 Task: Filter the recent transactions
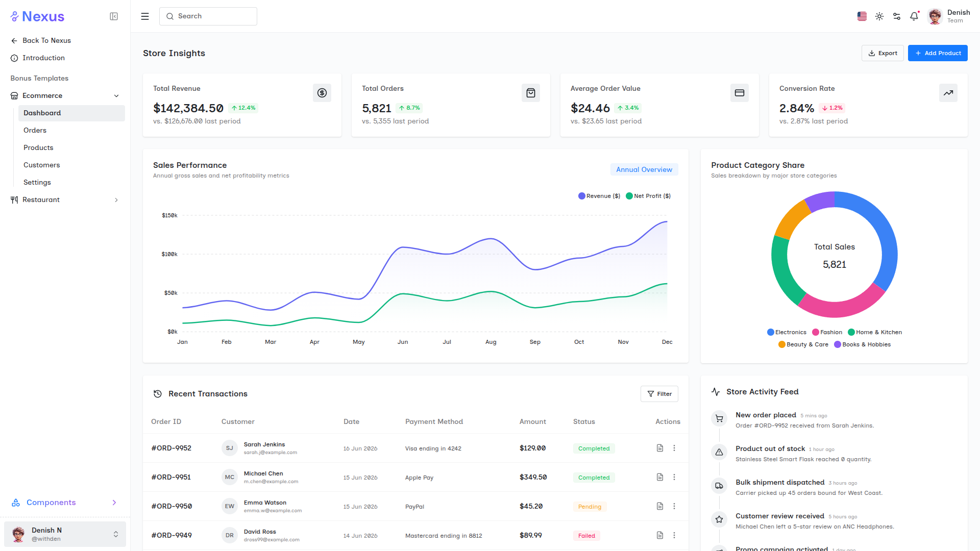659,394
